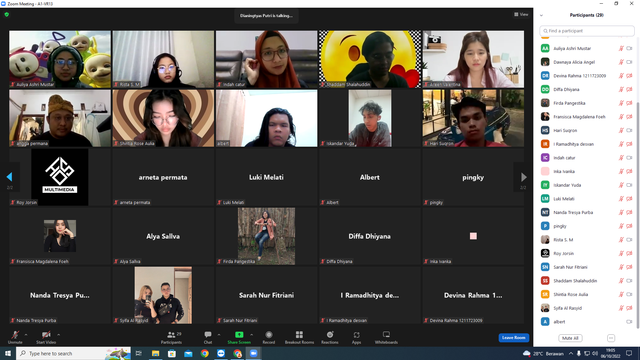Click the camera-off icon for Diffa Dhiyana
The height and width of the screenshot is (360, 640).
click(x=629, y=89)
